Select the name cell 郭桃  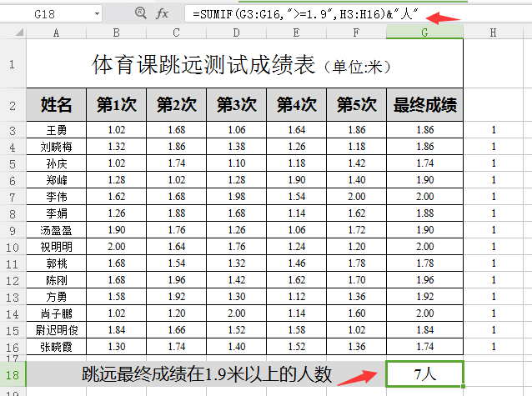57,263
